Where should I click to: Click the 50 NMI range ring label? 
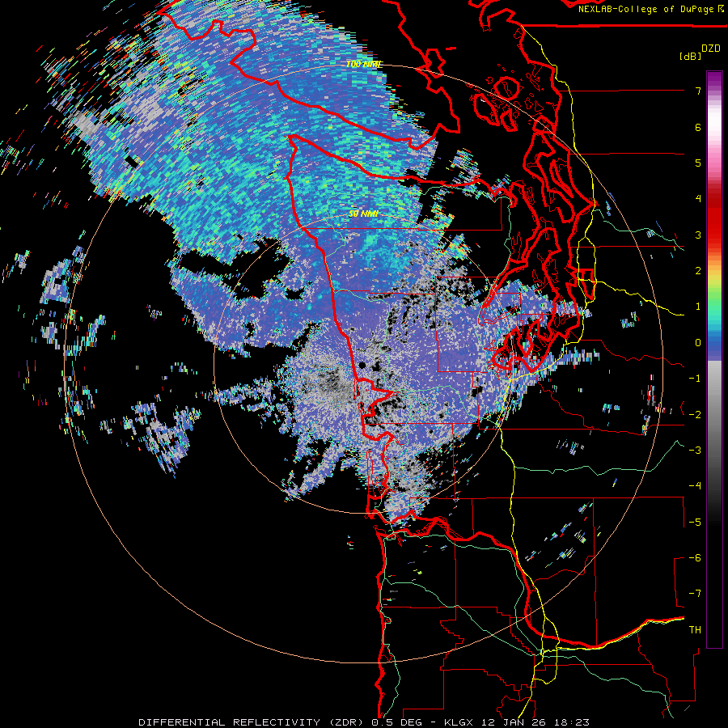pyautogui.click(x=363, y=214)
